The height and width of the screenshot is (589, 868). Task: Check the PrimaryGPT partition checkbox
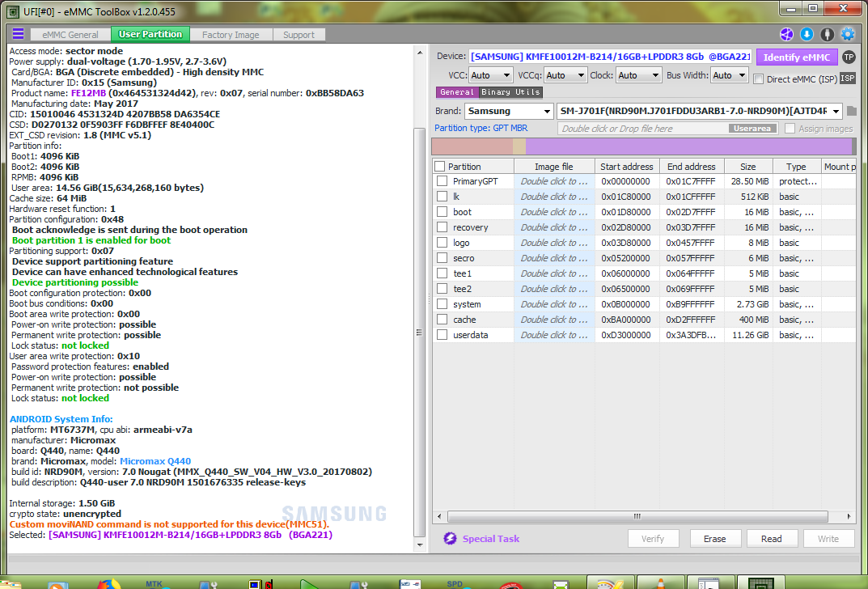coord(442,181)
